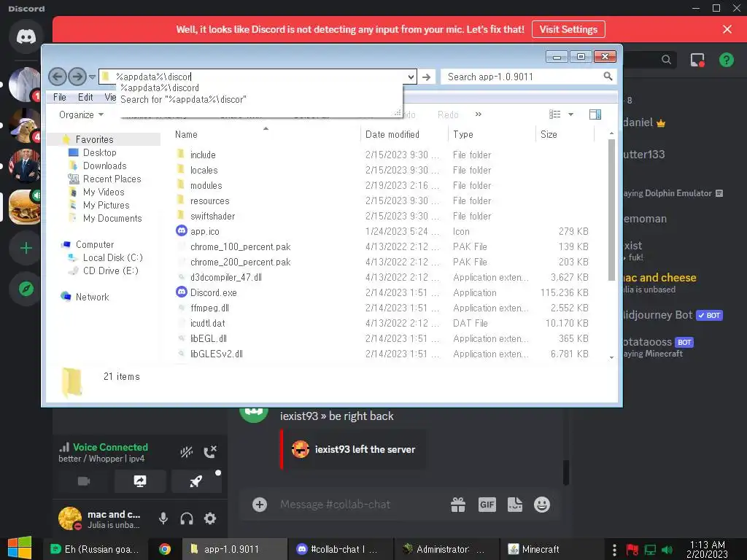Click the Go arrow beside address bar
The width and height of the screenshot is (747, 560).
coord(426,77)
